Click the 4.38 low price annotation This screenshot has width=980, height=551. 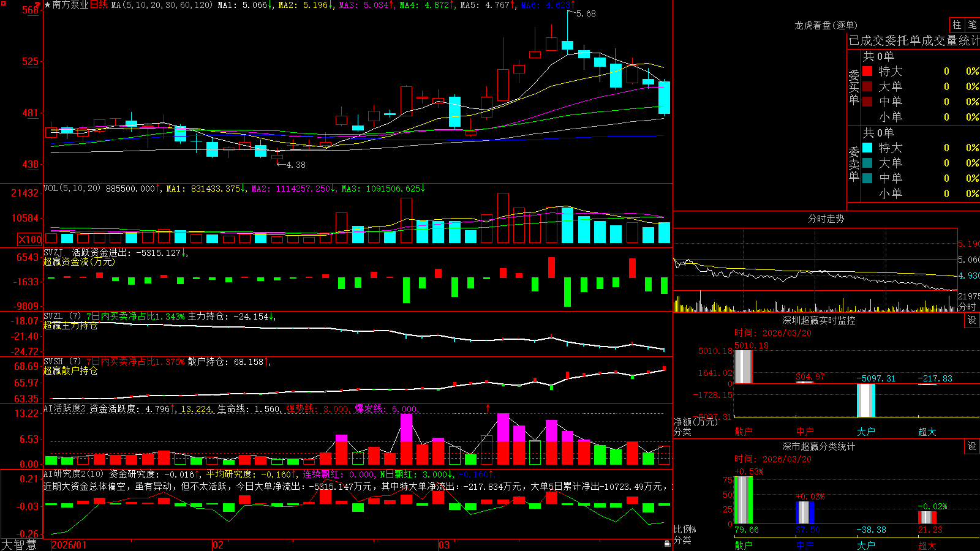[296, 165]
